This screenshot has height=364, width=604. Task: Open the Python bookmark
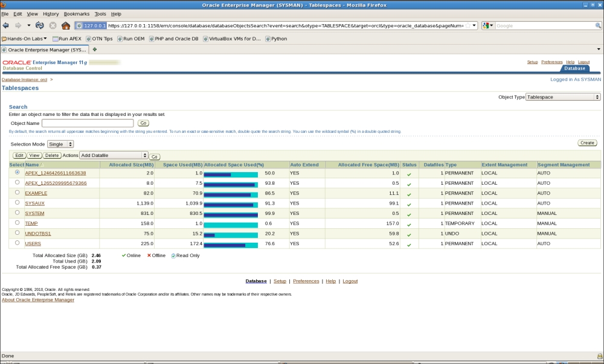(276, 39)
